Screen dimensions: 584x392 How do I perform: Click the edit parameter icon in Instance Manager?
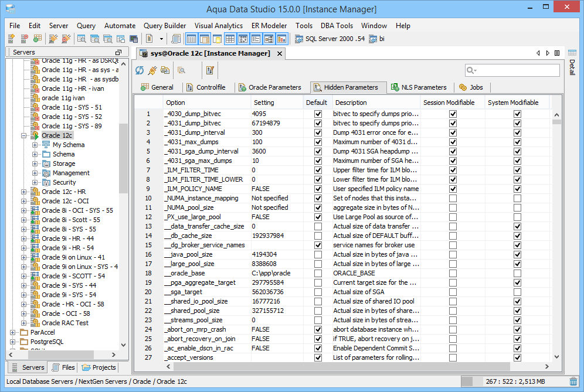pyautogui.click(x=210, y=70)
